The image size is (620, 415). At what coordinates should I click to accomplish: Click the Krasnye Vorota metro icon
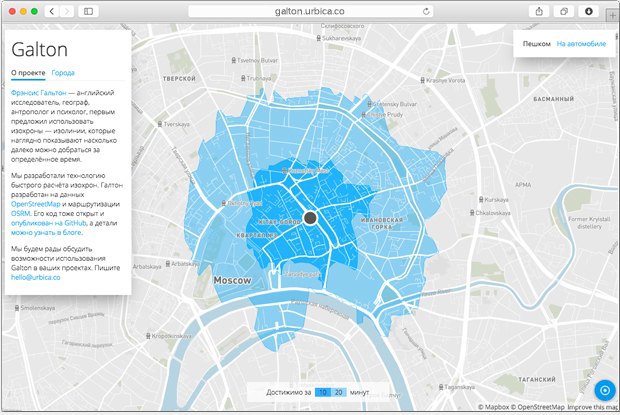422,80
